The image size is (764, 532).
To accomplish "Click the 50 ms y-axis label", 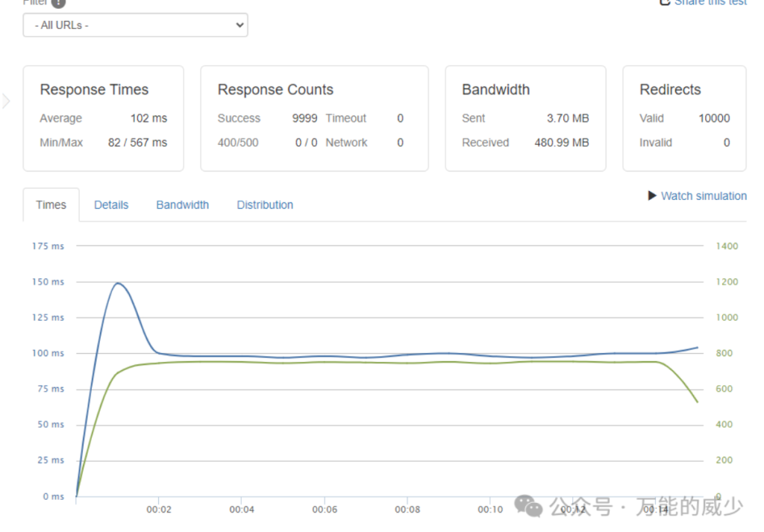I will pos(51,425).
